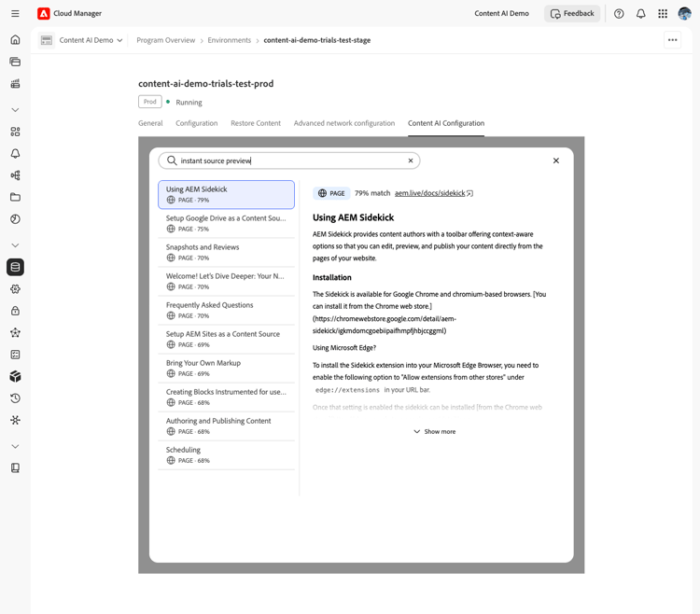The height and width of the screenshot is (614, 700).
Task: Switch to the Restore Content tab
Action: pyautogui.click(x=256, y=123)
